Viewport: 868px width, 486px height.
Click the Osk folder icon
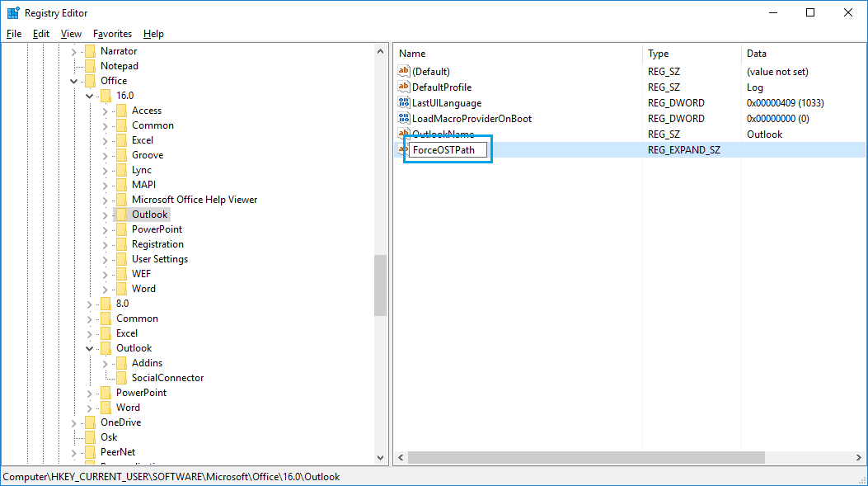90,437
